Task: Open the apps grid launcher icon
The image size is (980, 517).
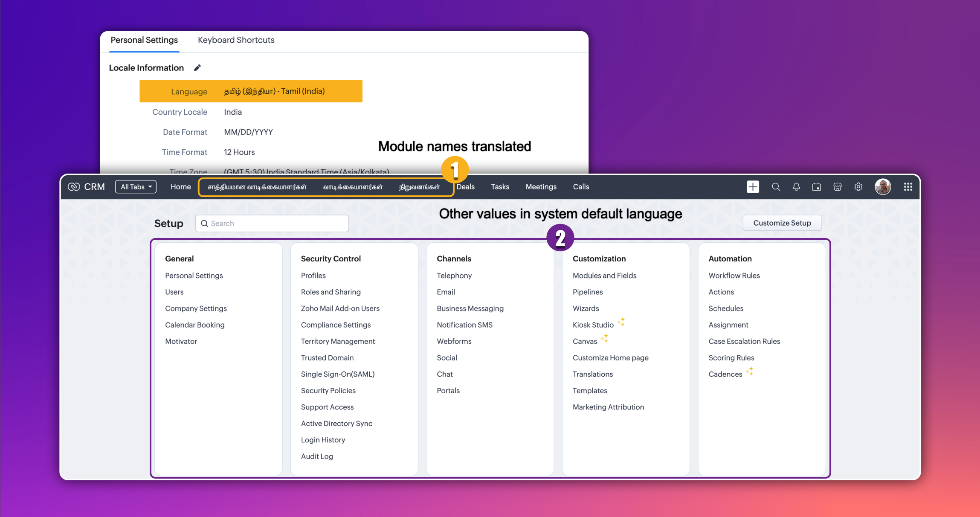Action: tap(908, 187)
